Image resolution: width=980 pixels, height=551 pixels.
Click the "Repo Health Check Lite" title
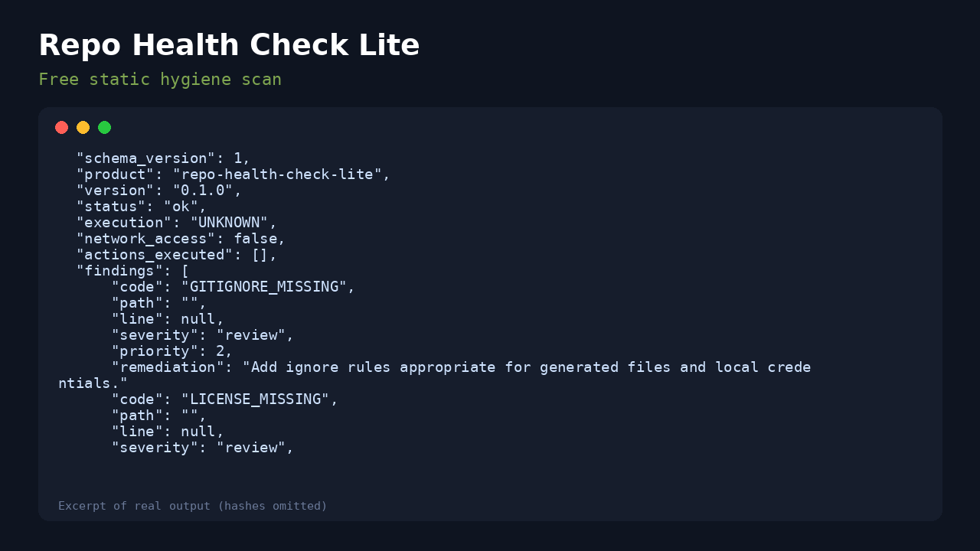point(229,45)
